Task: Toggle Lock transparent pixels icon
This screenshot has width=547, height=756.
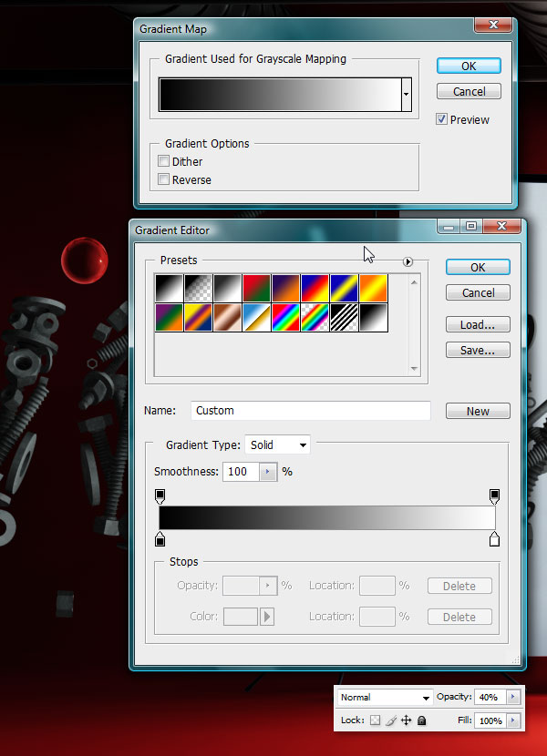Action: (x=375, y=720)
